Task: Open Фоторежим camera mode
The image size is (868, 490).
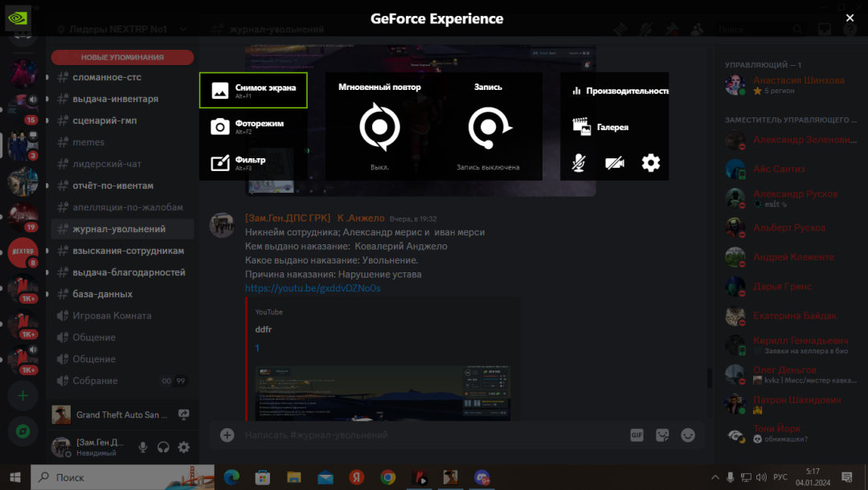Action: pos(253,126)
